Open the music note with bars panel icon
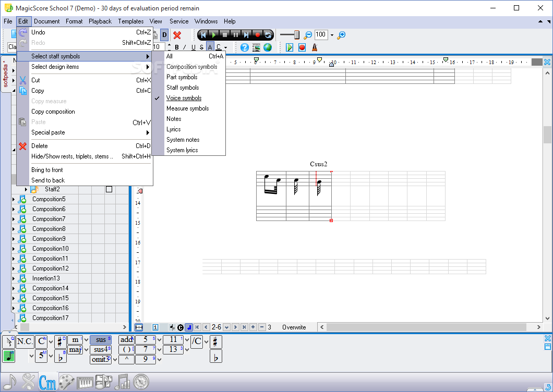553x392 pixels. coord(123,382)
